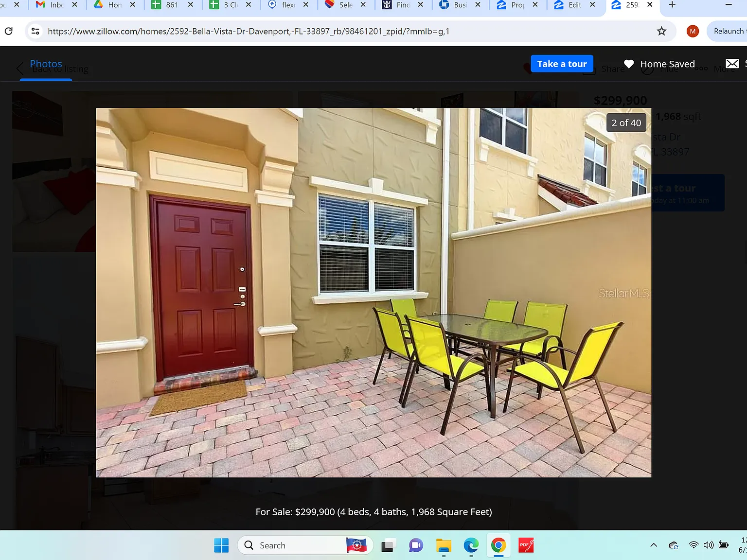Close the current Zillow 259 tab
Viewport: 747px width, 560px height.
pos(650,4)
